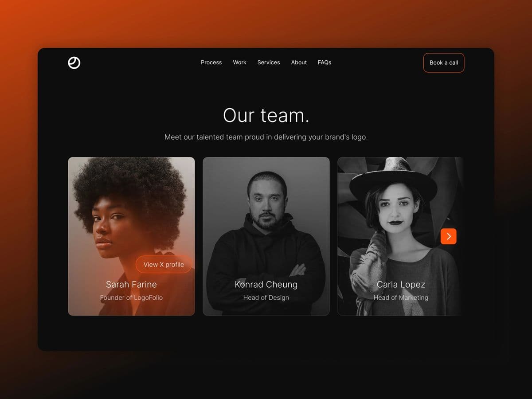
Task: Click the Head of Design role text
Action: tap(266, 297)
